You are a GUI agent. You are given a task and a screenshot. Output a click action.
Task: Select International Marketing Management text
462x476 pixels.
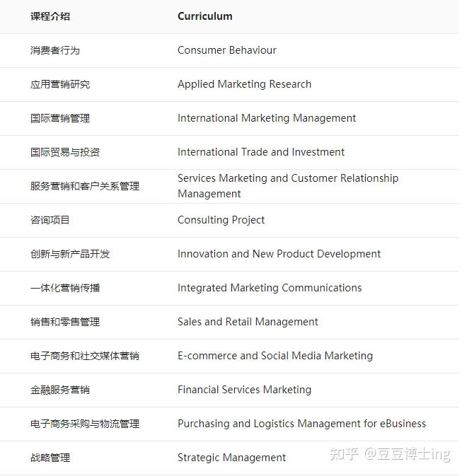tap(267, 118)
